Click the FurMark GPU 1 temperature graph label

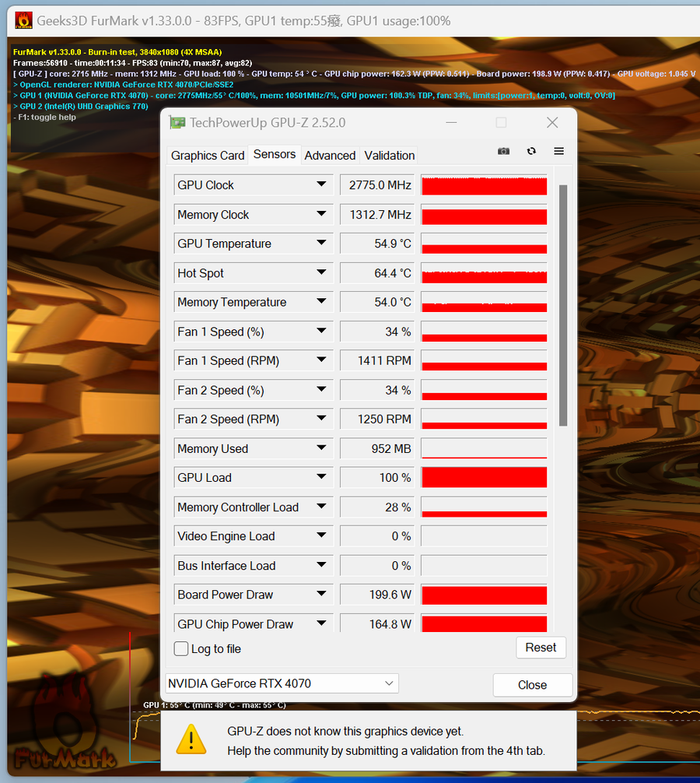(x=215, y=705)
